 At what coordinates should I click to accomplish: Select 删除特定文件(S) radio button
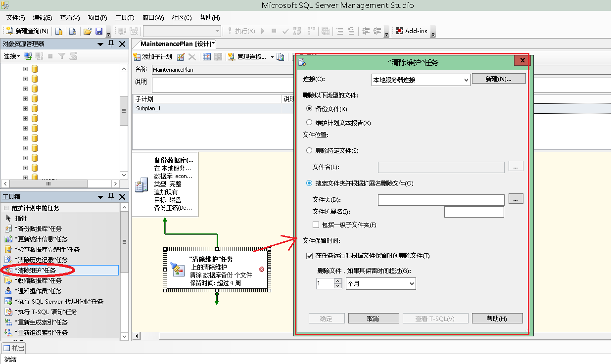(x=309, y=150)
